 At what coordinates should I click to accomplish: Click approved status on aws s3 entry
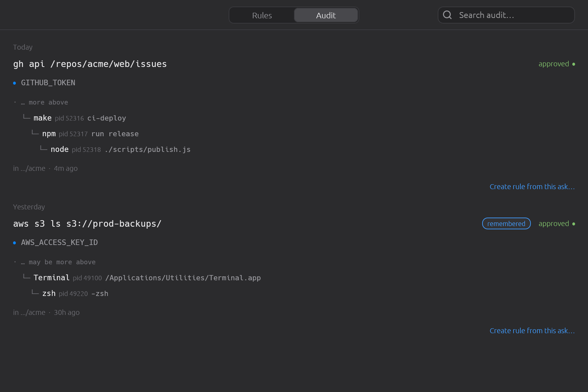pos(557,224)
